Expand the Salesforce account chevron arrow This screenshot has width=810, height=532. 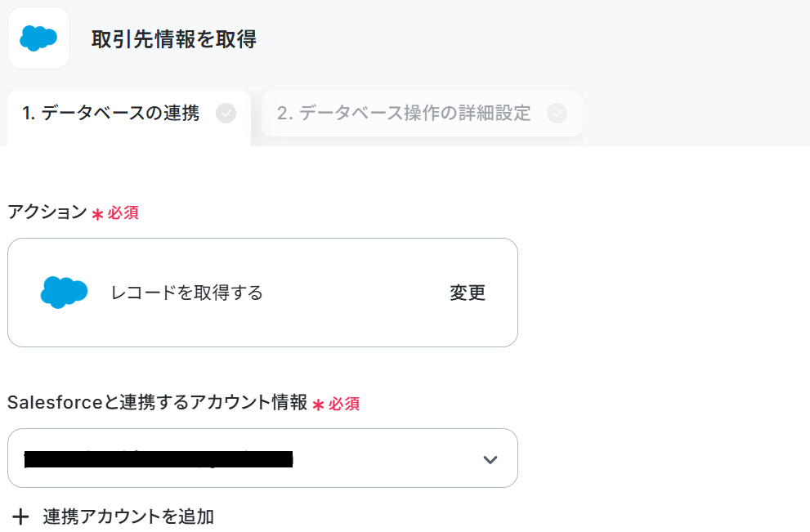tap(490, 459)
